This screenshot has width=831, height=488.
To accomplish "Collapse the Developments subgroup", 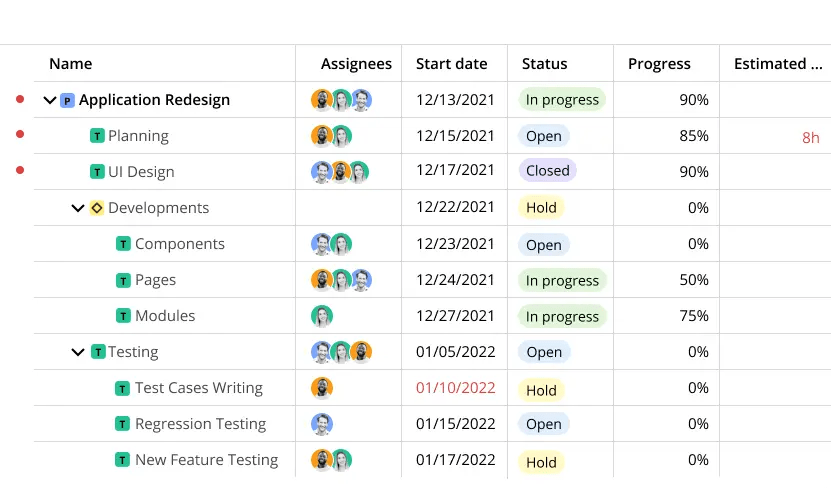I will pos(78,208).
